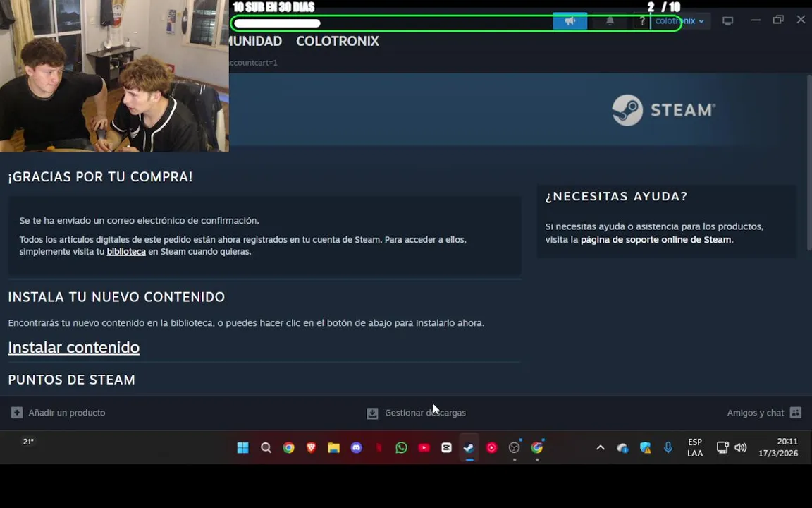The height and width of the screenshot is (508, 812).
Task: Click the Instalar contenido link
Action: (73, 347)
